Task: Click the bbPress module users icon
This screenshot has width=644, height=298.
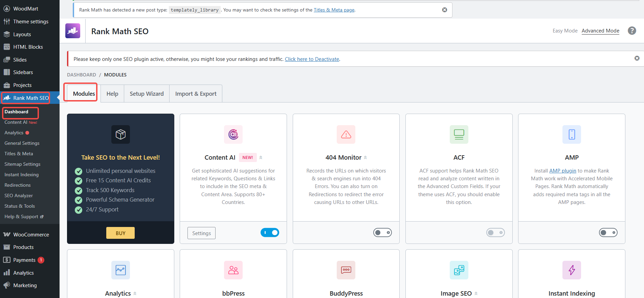Action: pos(233,270)
